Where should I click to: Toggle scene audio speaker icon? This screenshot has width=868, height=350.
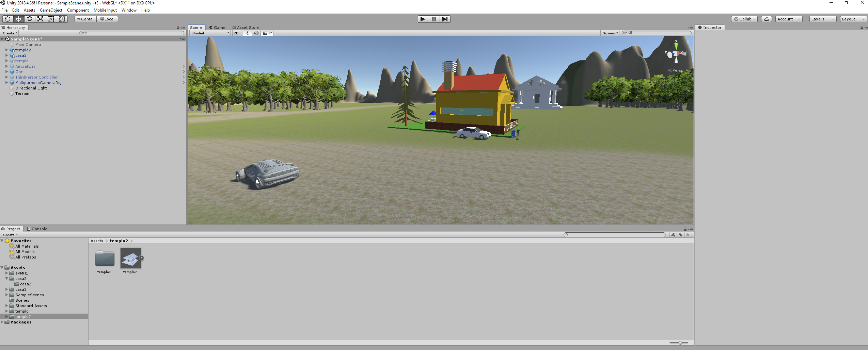(x=256, y=33)
